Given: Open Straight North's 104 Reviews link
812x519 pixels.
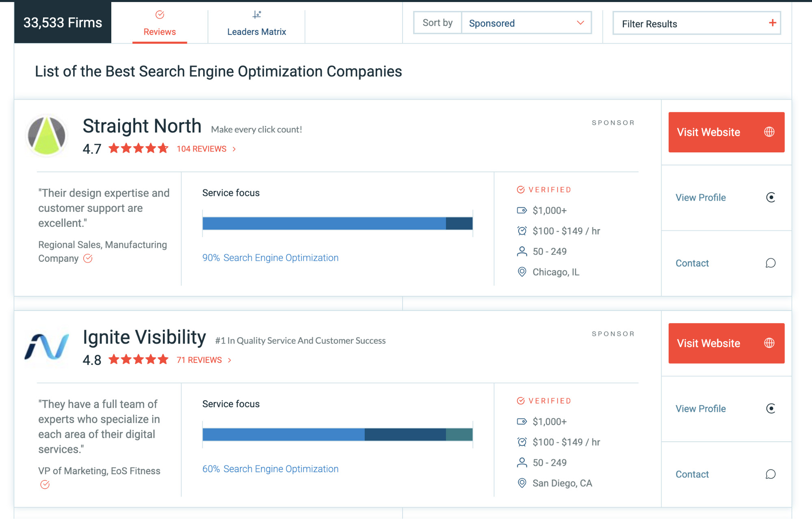Looking at the screenshot, I should tap(201, 149).
